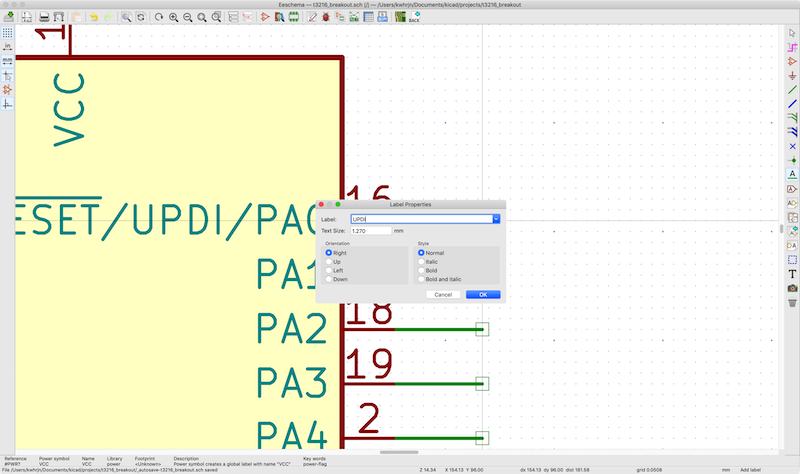Select the place net label tool

[x=792, y=174]
